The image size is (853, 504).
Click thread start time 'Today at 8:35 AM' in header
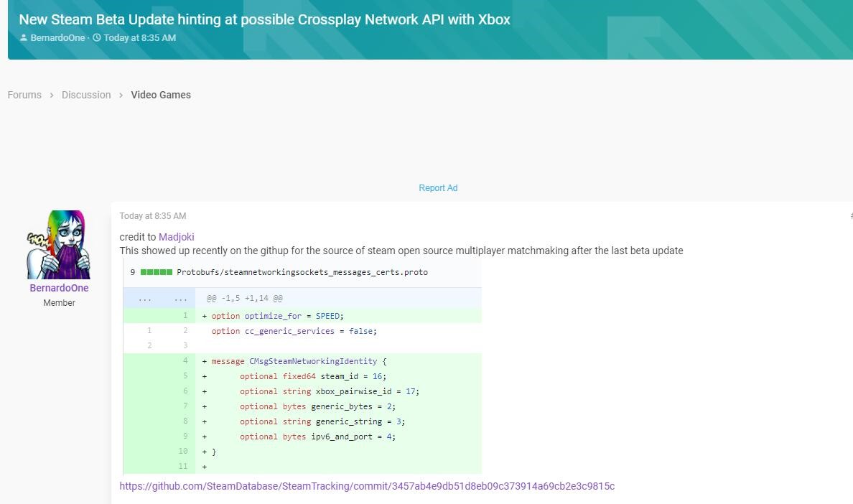click(140, 37)
